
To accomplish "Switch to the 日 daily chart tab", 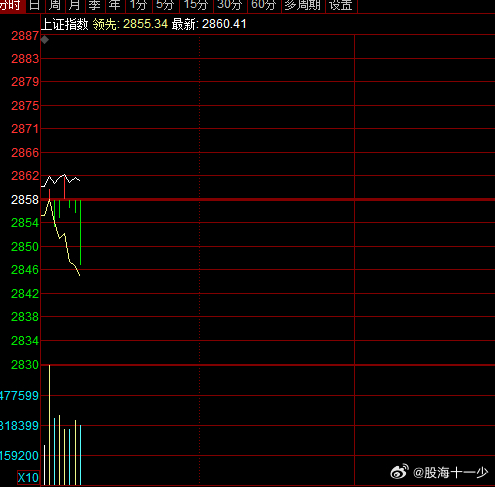I will click(x=35, y=6).
